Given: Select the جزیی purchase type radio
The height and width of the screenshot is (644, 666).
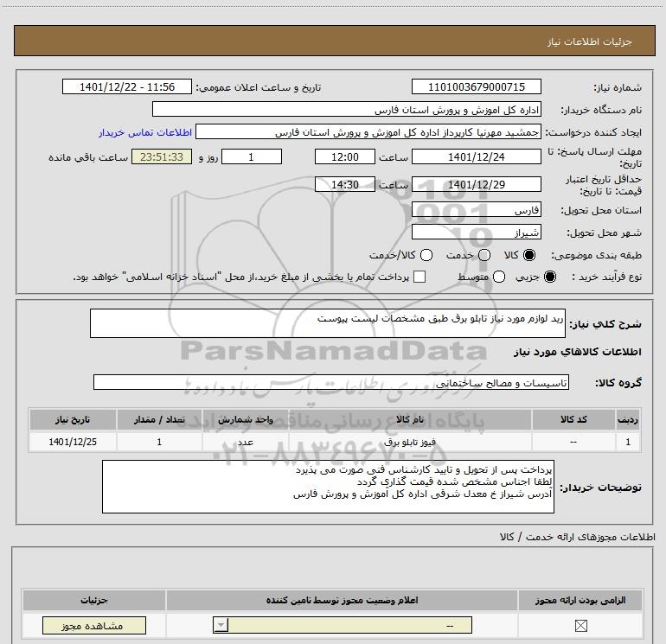Looking at the screenshot, I should click(550, 277).
